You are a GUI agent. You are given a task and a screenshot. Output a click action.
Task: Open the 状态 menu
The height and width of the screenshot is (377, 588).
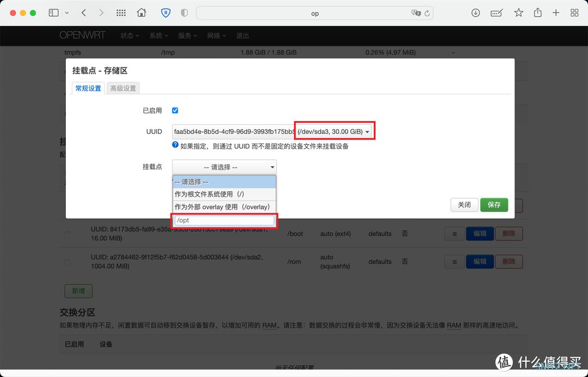click(x=130, y=35)
